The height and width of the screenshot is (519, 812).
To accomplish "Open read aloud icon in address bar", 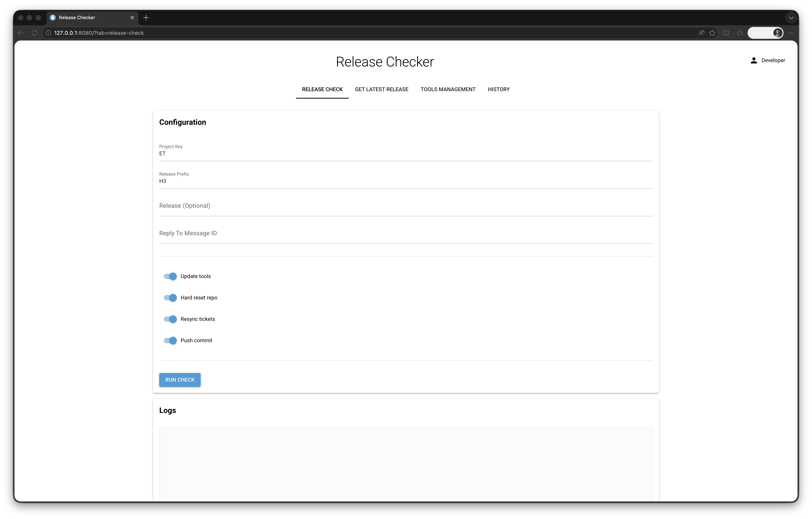I will 701,33.
